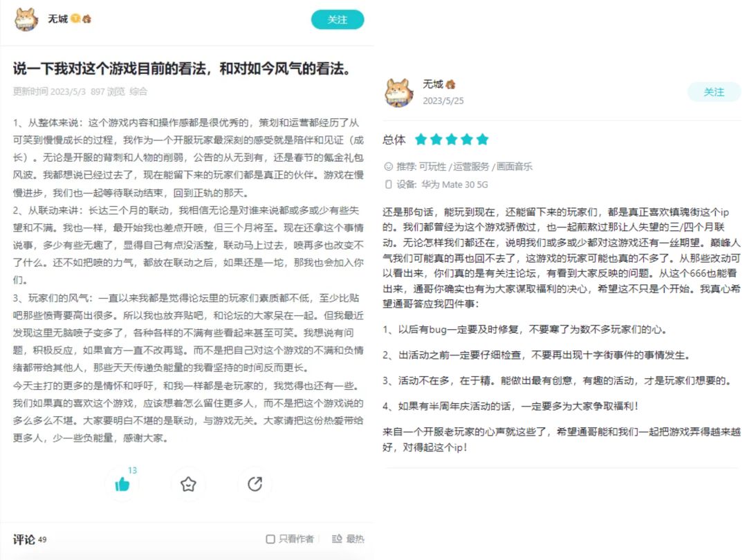
Task: Click the star favorite icon
Action: 188,484
